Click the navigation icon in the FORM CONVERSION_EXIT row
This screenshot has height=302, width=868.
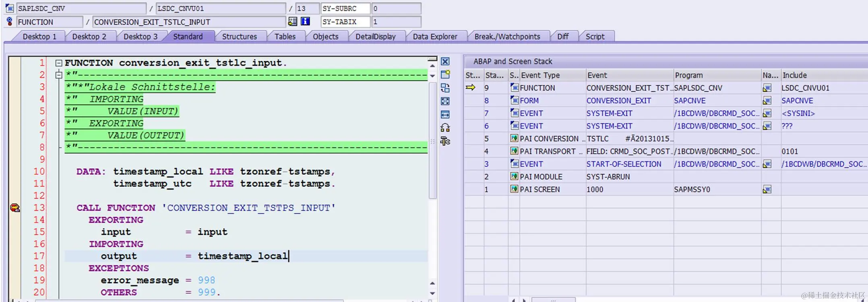coord(767,101)
